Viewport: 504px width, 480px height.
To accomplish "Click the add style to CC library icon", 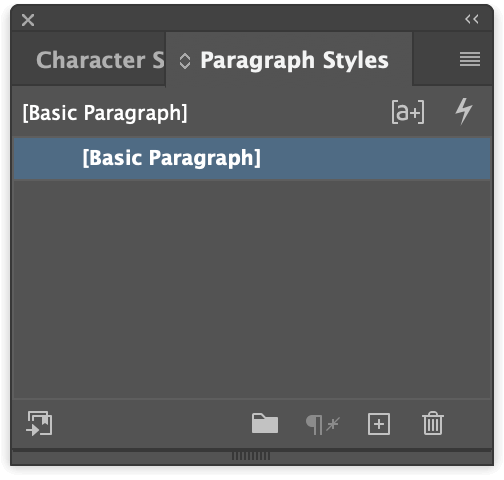I will click(x=39, y=423).
